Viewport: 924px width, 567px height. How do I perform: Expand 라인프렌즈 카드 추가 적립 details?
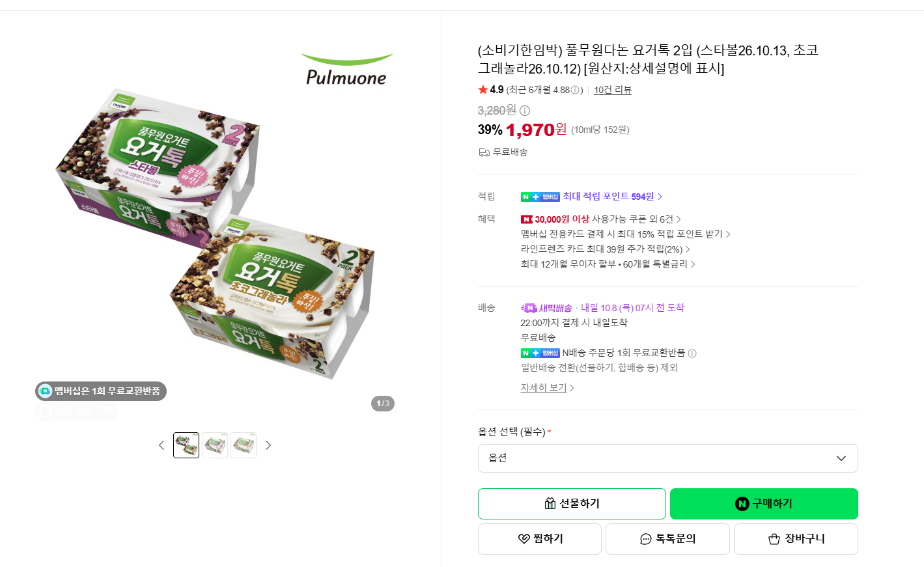click(x=605, y=249)
